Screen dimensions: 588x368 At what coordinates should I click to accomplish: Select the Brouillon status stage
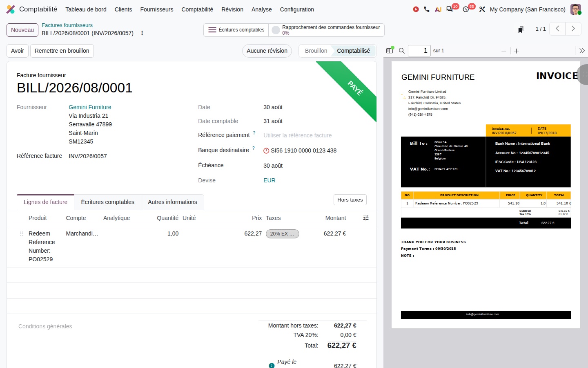(316, 51)
